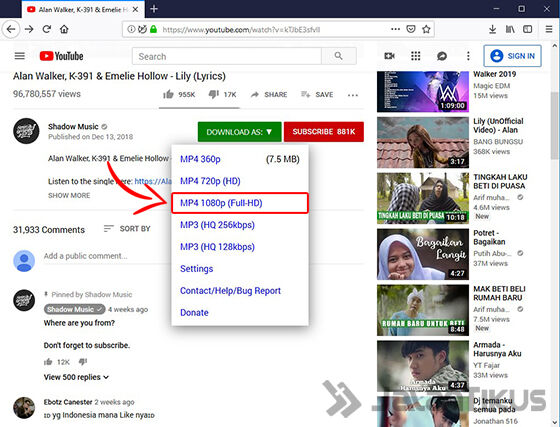Click the SIGN IN button

tap(512, 56)
